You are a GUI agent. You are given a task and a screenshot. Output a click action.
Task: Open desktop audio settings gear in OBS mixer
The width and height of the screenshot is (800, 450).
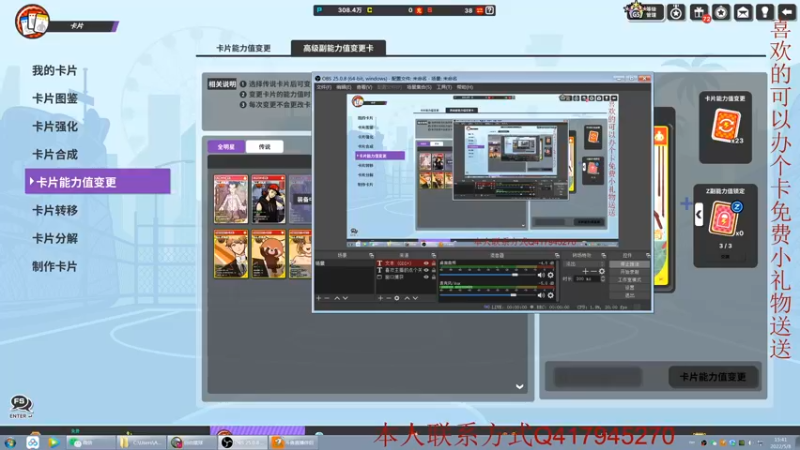point(550,275)
